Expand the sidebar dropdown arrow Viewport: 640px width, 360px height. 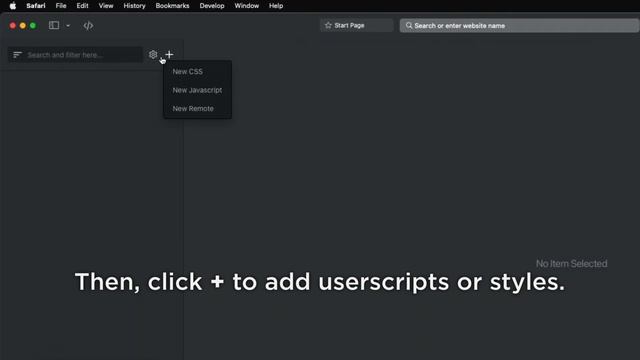click(x=68, y=26)
